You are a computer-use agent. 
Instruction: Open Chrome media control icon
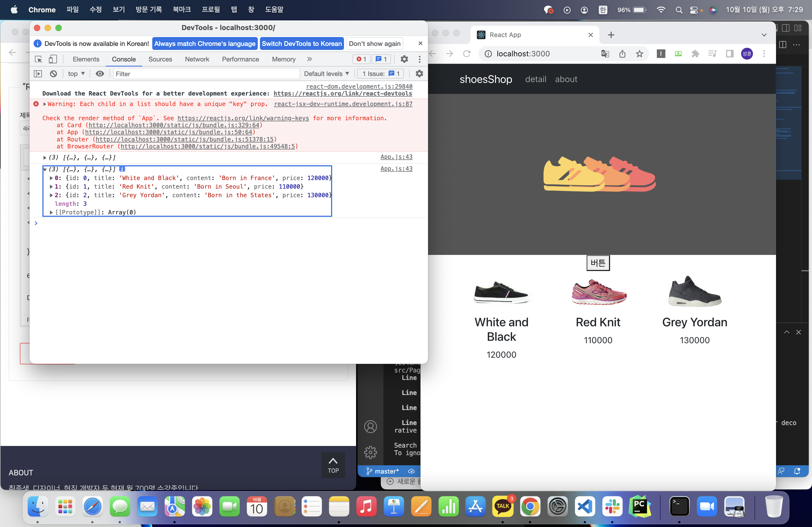click(712, 54)
